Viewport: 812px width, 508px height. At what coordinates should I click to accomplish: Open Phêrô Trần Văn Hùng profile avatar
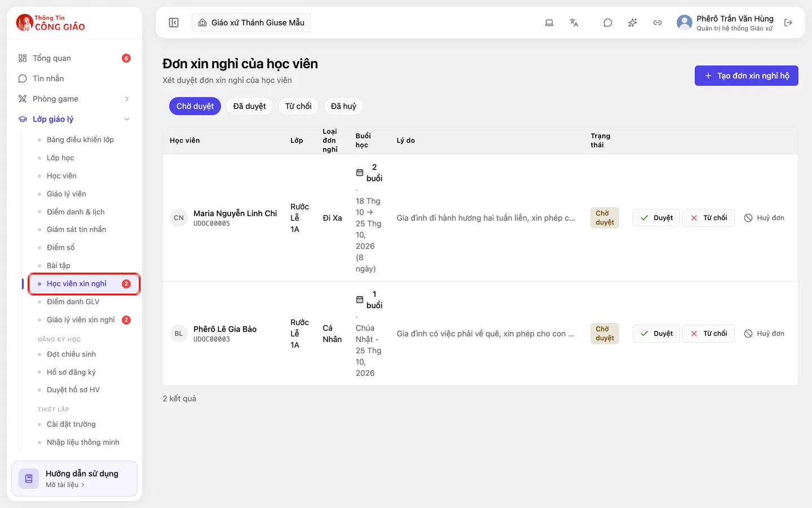click(685, 23)
